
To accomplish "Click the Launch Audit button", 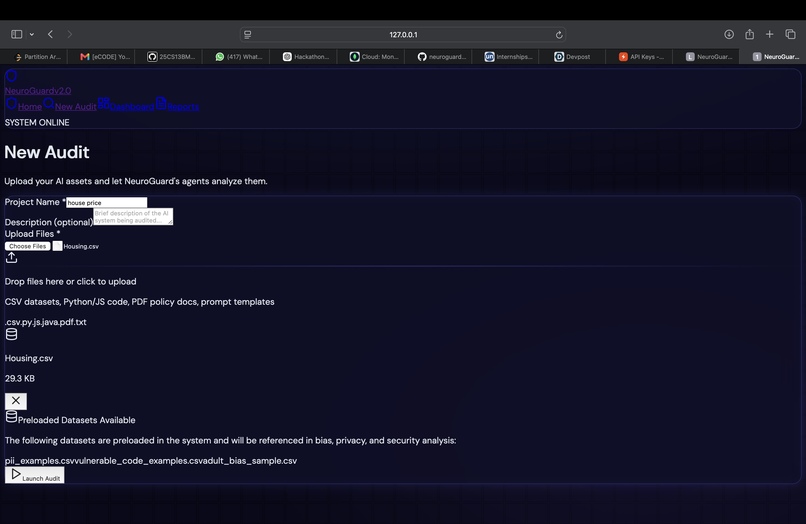I will pyautogui.click(x=35, y=475).
